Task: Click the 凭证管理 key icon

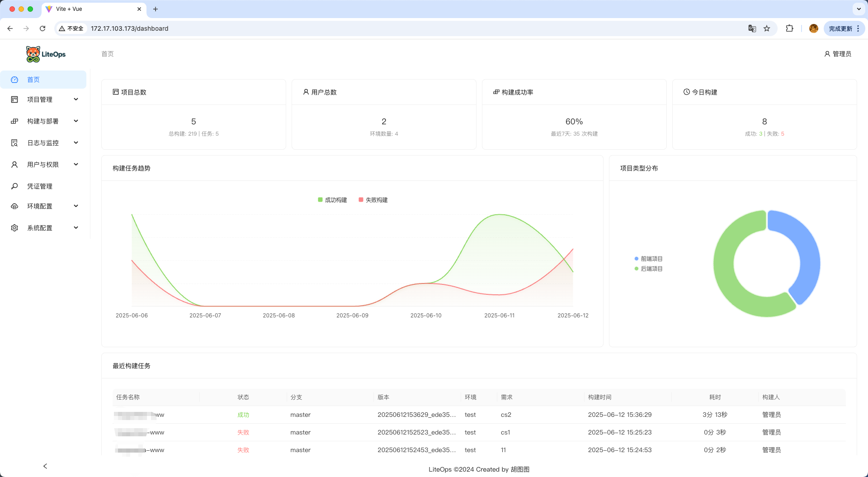Action: pos(14,186)
